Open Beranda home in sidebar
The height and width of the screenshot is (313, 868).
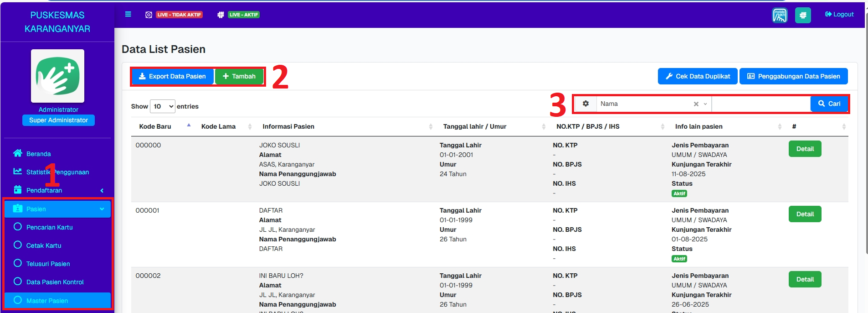pos(38,154)
